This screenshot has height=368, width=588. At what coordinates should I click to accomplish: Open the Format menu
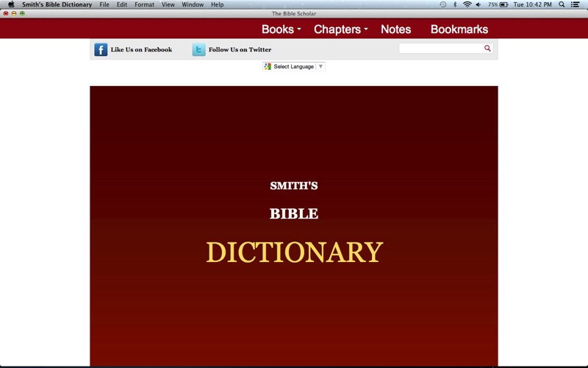(144, 4)
